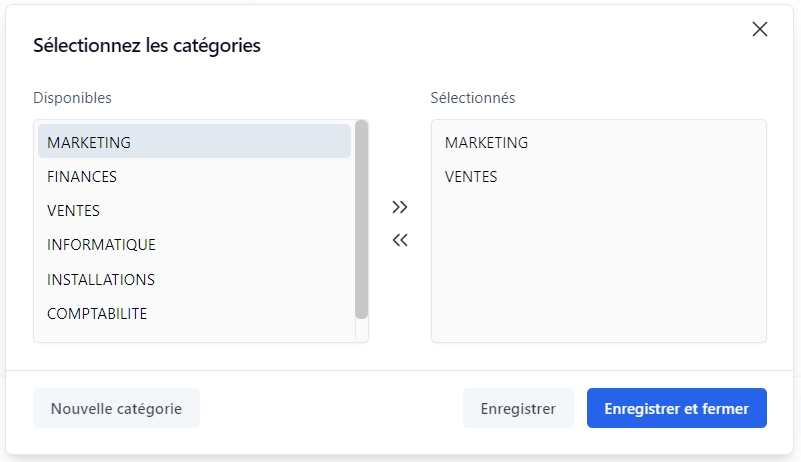This screenshot has height=462, width=801.
Task: Click the Sélectionnés label
Action: tap(473, 98)
